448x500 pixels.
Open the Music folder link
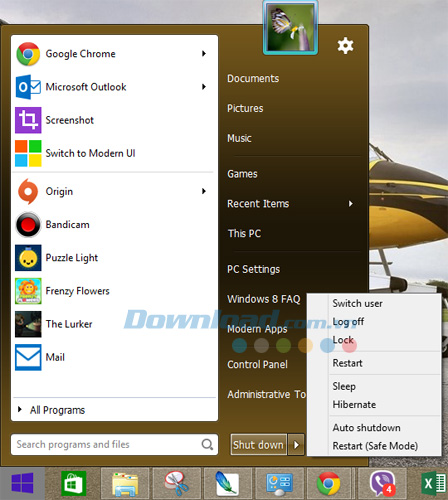pos(239,138)
